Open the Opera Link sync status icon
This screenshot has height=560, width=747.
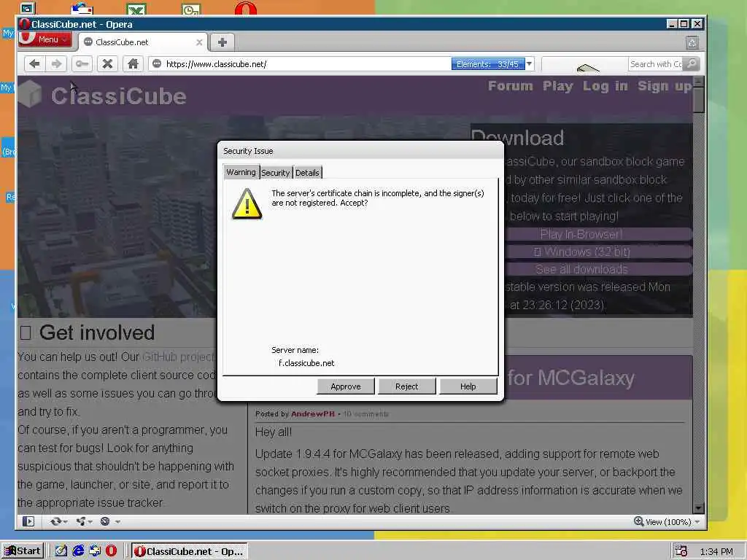[x=55, y=521]
